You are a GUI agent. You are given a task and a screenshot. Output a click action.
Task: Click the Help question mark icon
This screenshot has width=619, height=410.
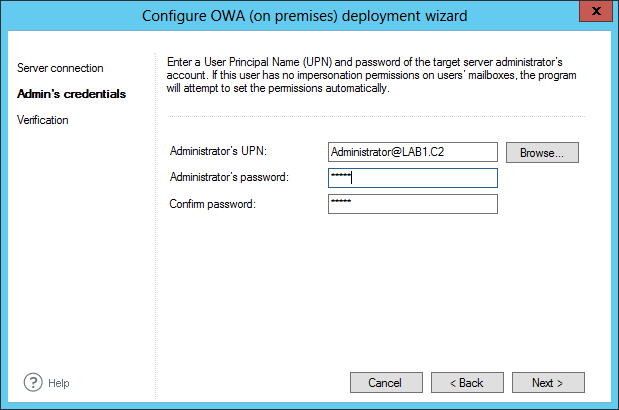(33, 382)
